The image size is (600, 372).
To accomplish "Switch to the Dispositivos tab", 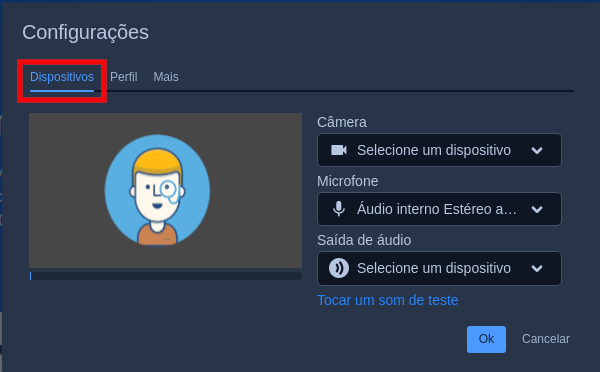I will [62, 77].
